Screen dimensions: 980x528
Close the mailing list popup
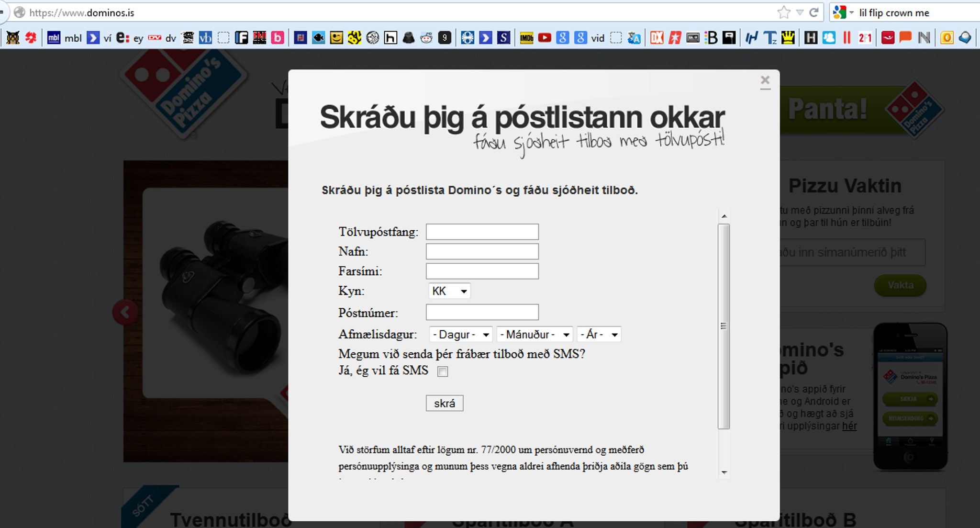coord(765,81)
